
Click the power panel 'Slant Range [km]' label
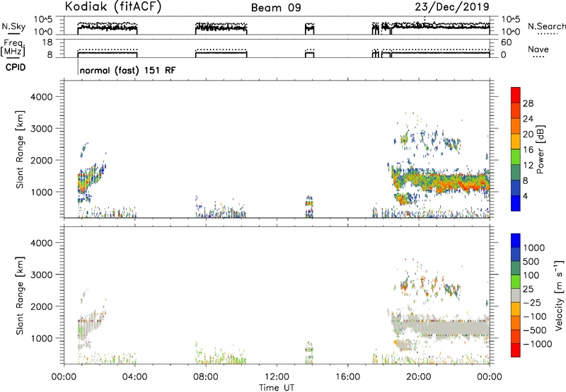click(20, 149)
